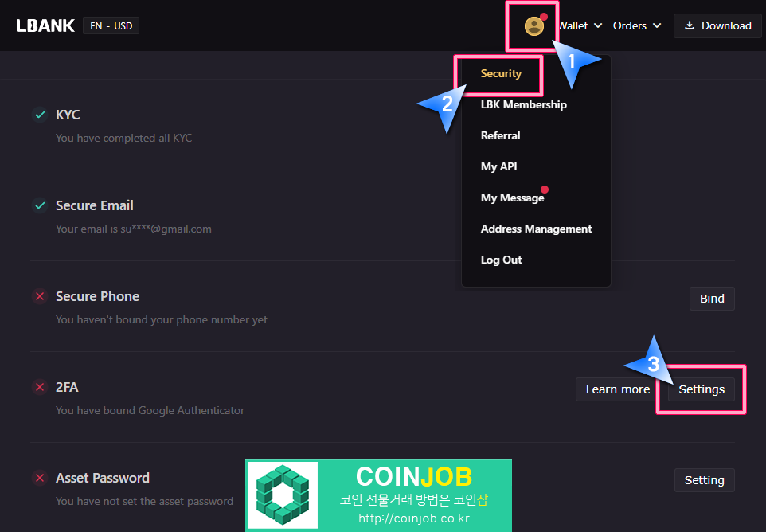Select Log Out from the menu
Image resolution: width=766 pixels, height=532 pixels.
501,260
